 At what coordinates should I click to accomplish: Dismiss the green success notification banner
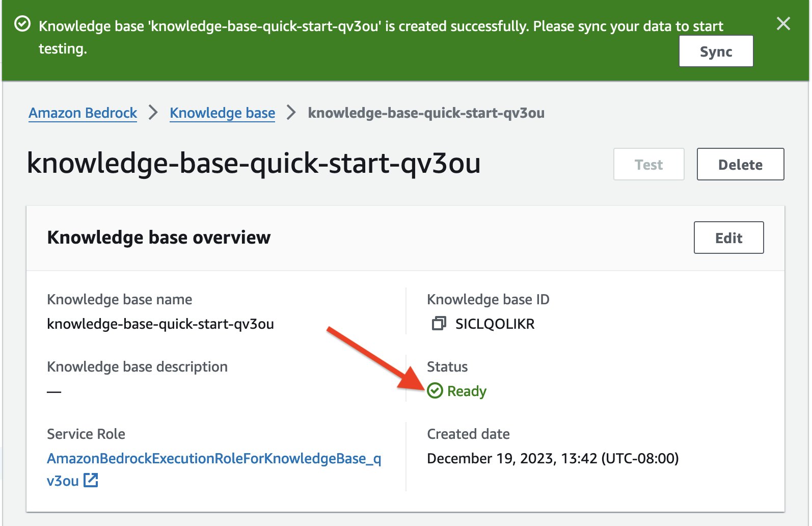tap(783, 23)
